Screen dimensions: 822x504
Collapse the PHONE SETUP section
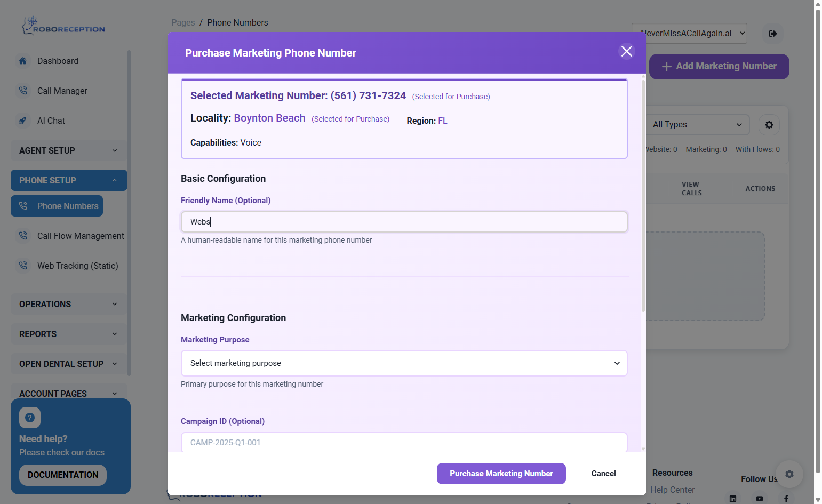pos(69,180)
